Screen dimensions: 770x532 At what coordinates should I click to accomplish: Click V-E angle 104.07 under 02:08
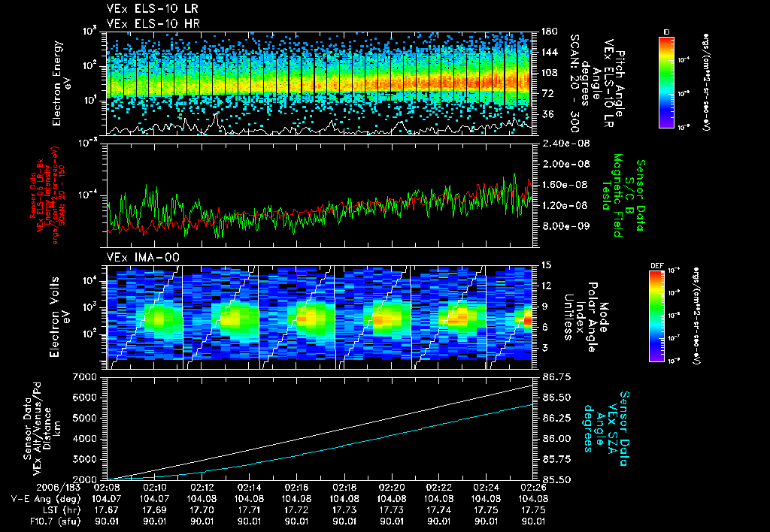[107, 499]
